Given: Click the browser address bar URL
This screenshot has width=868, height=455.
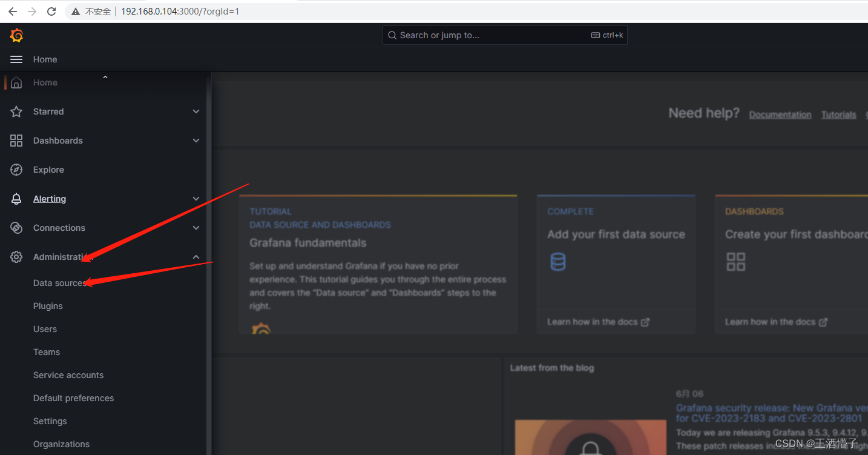Looking at the screenshot, I should coord(180,12).
